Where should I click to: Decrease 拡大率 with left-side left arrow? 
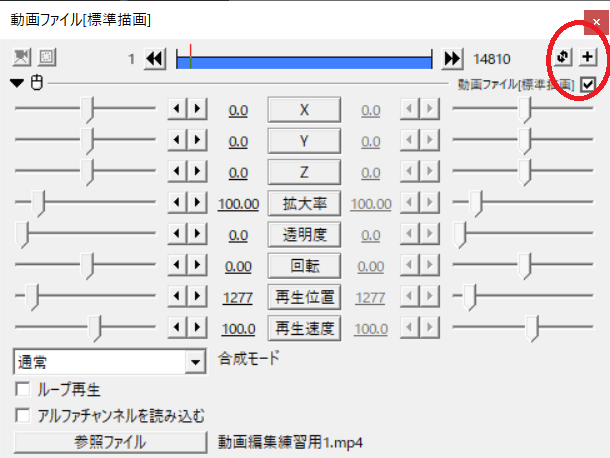coord(177,202)
